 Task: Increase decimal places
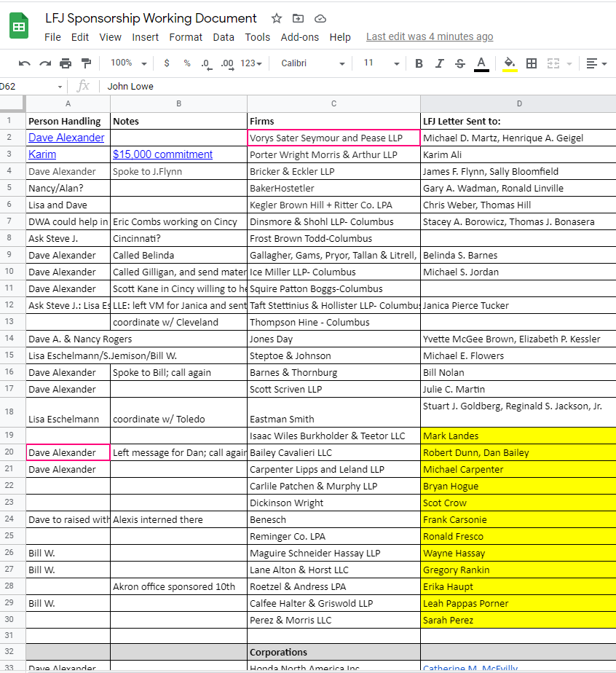[x=227, y=64]
